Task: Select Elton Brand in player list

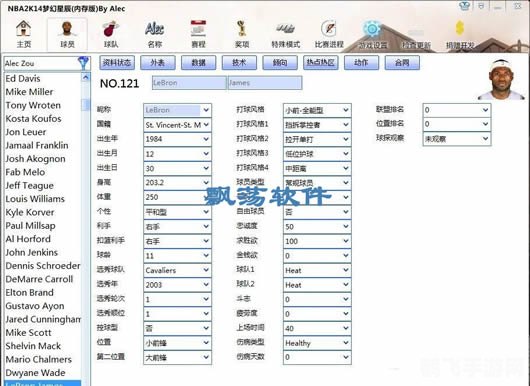Action: pyautogui.click(x=29, y=292)
